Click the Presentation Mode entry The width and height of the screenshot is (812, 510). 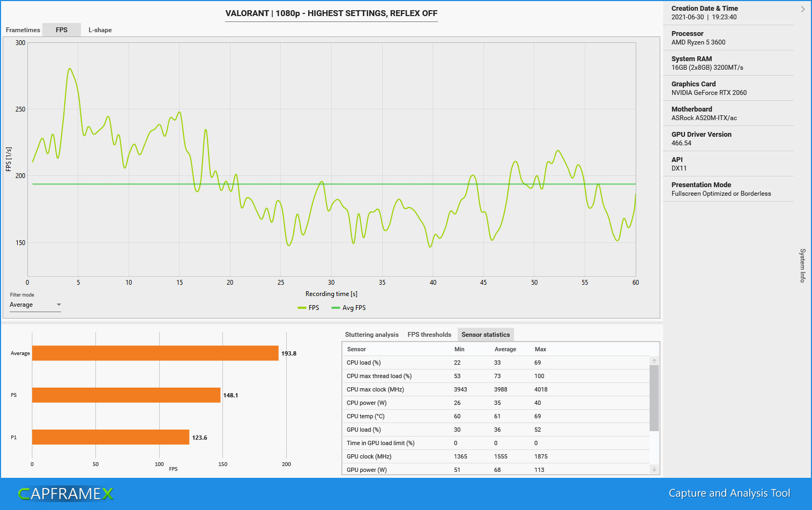[728, 189]
